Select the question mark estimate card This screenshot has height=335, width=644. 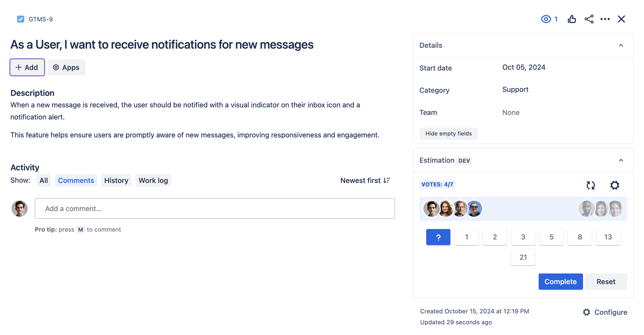[438, 237]
